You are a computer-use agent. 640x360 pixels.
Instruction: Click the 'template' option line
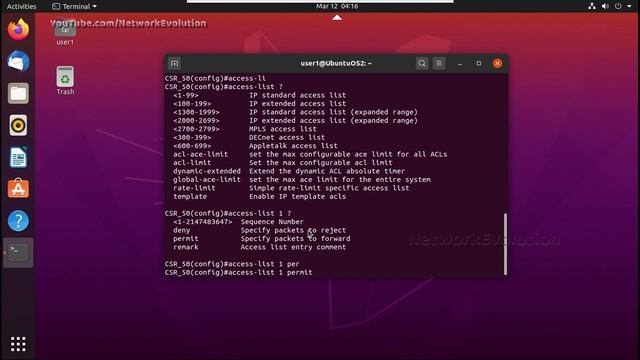click(x=260, y=196)
